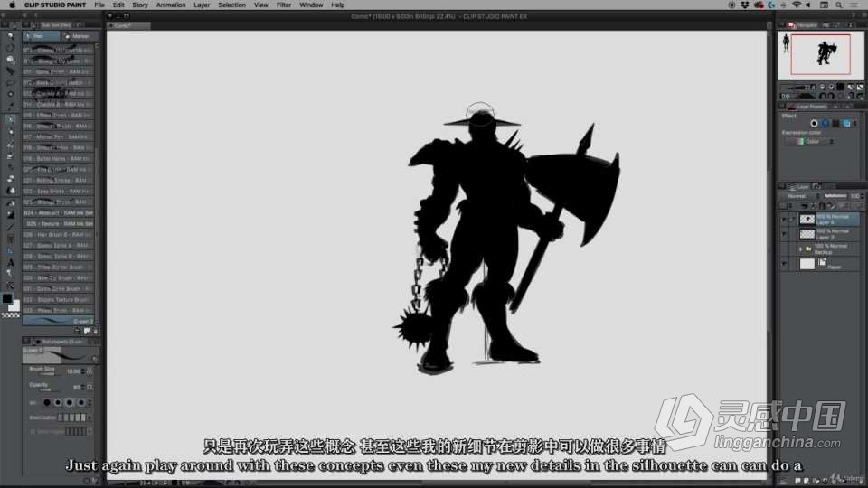The width and height of the screenshot is (868, 488).
Task: Open the Story menu
Action: 140,5
